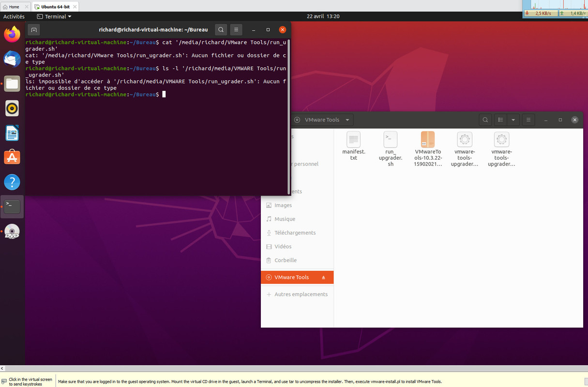The width and height of the screenshot is (588, 387).
Task: Launch LibreOffice Writer from the dock
Action: (x=12, y=133)
